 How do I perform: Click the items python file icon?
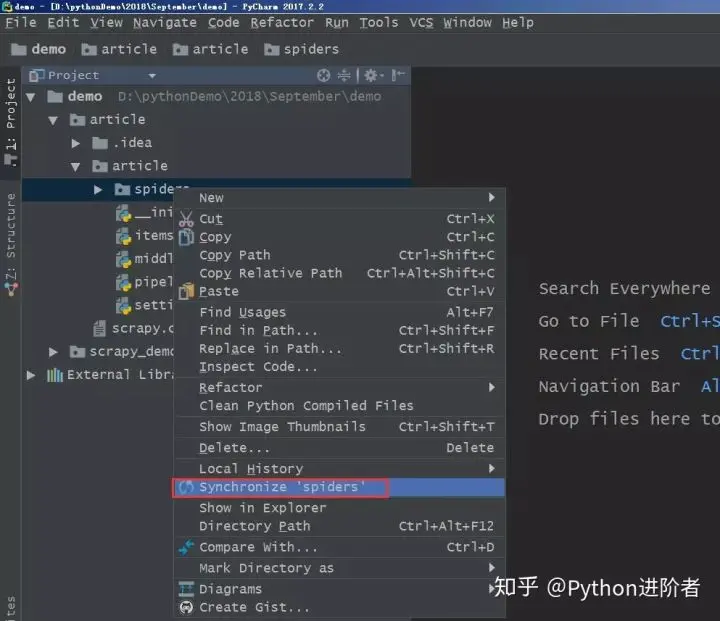[x=124, y=236]
